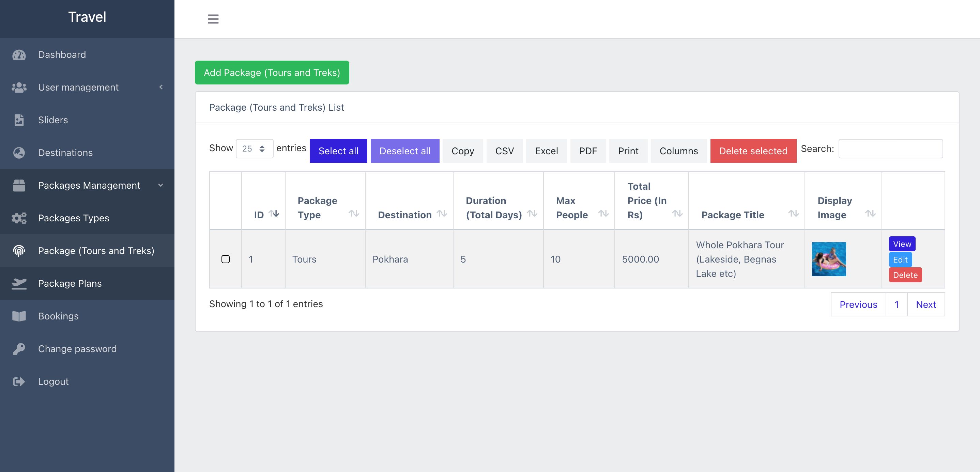The height and width of the screenshot is (472, 980).
Task: Click the Bookings open book icon
Action: (19, 316)
